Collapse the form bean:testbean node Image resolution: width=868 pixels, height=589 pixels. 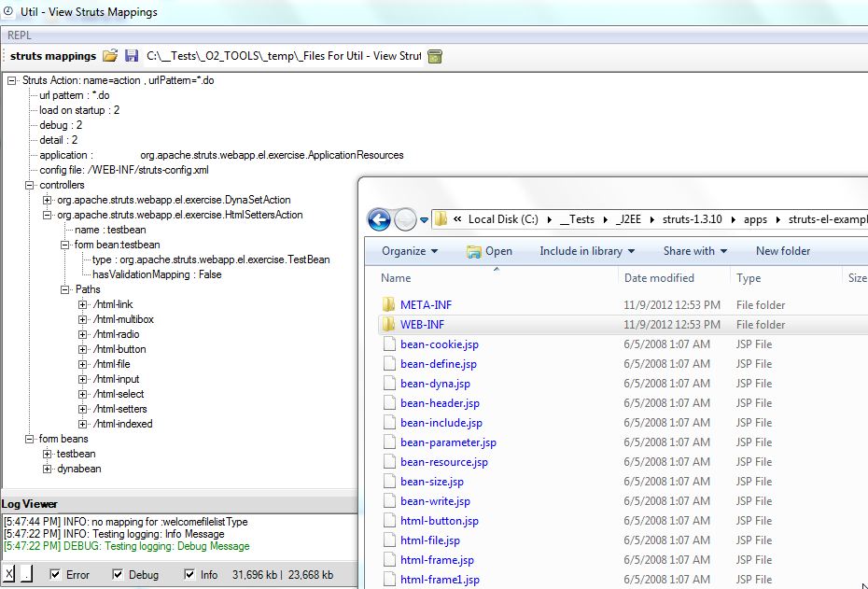point(64,245)
